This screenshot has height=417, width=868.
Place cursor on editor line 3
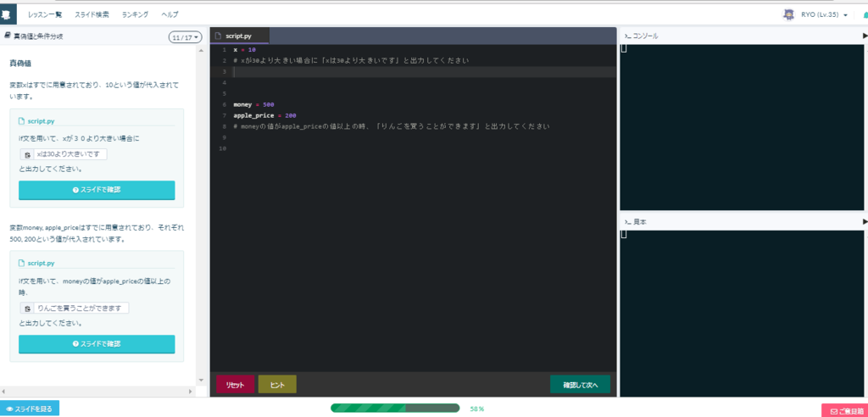point(424,72)
